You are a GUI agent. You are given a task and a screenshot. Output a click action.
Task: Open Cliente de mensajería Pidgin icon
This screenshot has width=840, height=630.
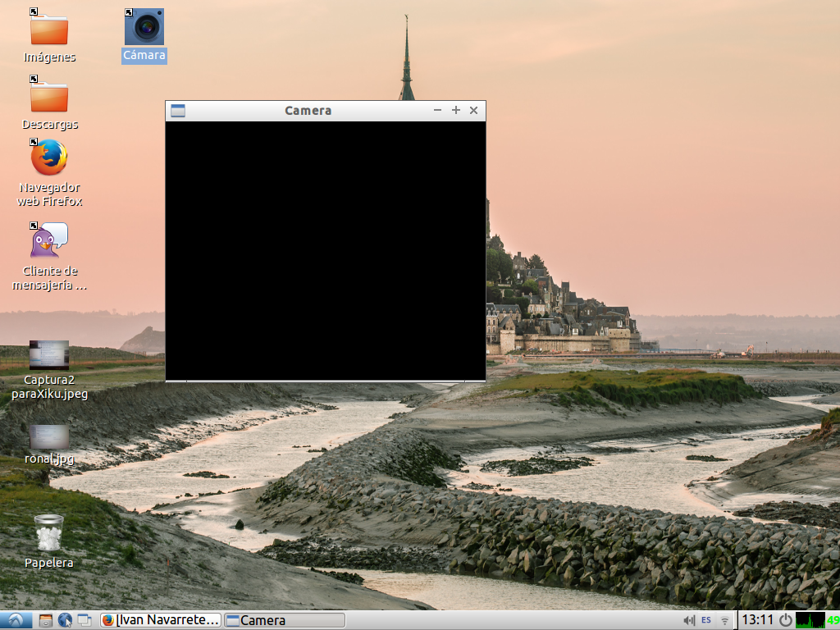[x=48, y=240]
